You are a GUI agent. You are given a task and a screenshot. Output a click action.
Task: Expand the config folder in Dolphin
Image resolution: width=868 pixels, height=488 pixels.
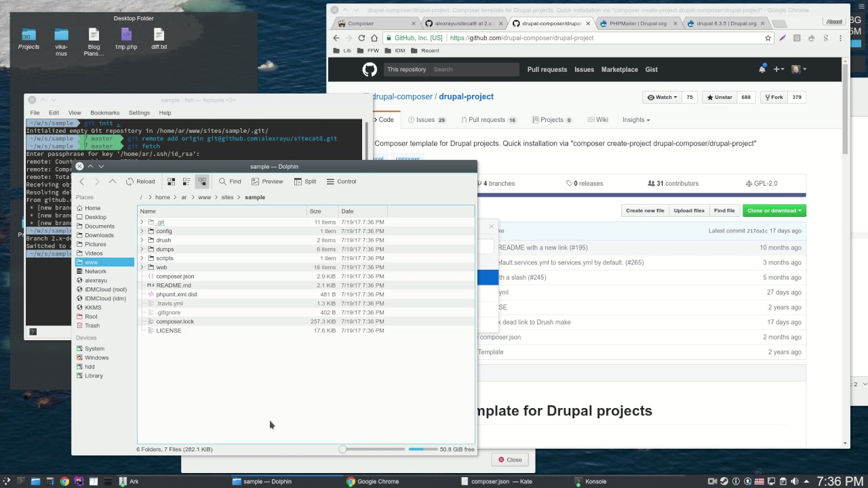coord(142,231)
